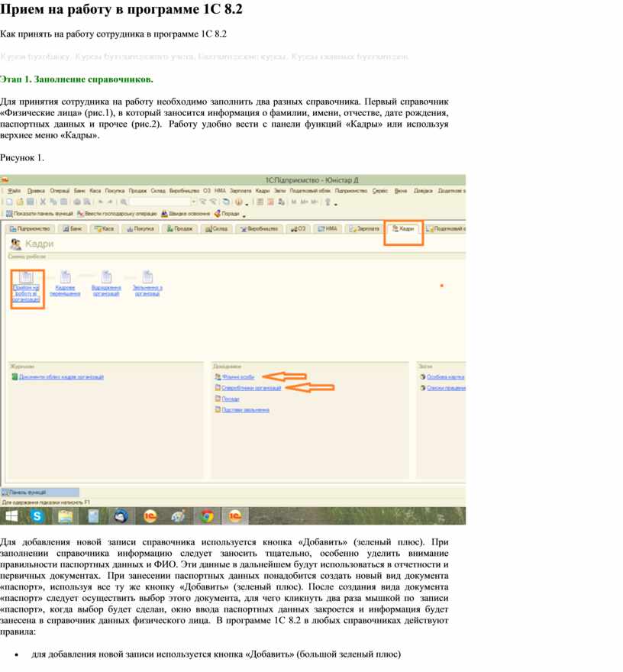Expand the toolbar search field dropdown arrow
The image size is (623, 672).
click(194, 202)
